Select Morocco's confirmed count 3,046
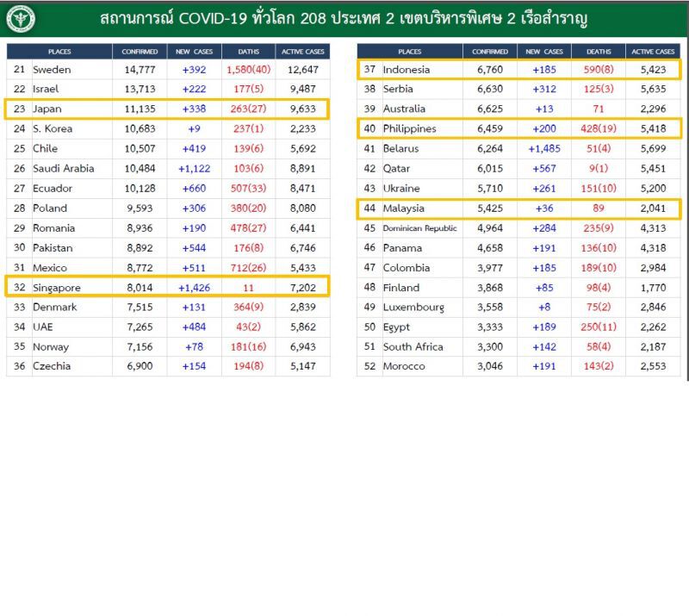This screenshot has height=616, width=689. [x=490, y=366]
